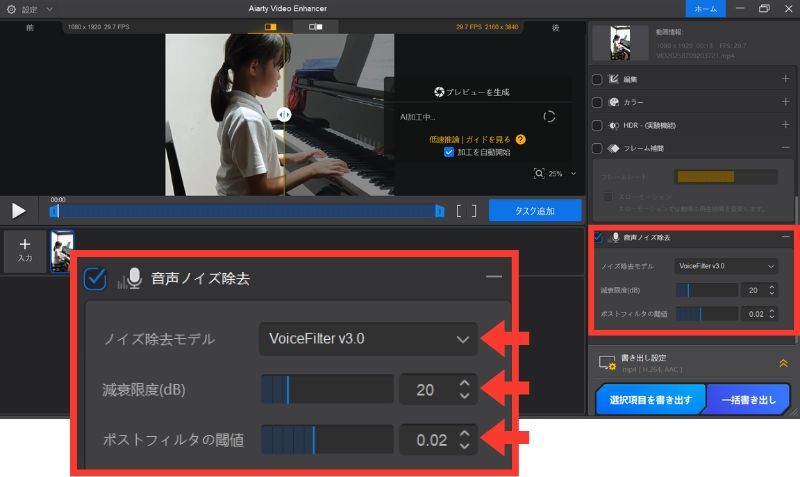Click the microphone icon in right sidebar
The width and height of the screenshot is (800, 477).
click(614, 237)
